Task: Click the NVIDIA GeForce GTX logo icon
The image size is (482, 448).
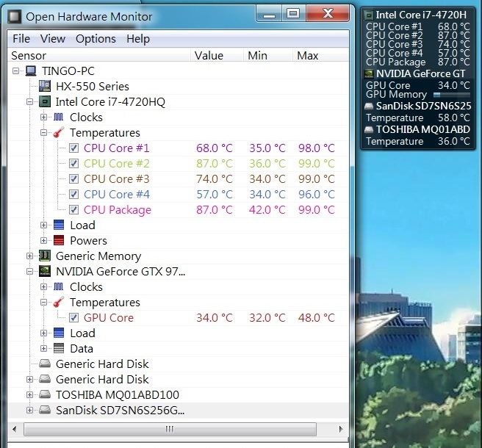Action: tap(45, 271)
